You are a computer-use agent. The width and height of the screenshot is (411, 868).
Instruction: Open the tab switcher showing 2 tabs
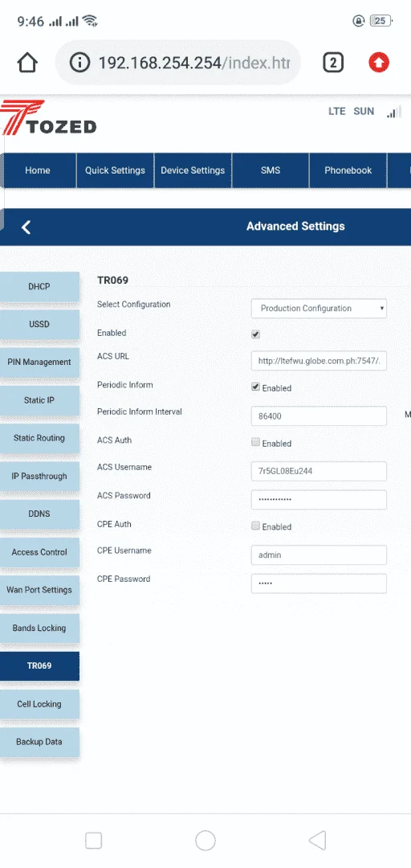(x=333, y=63)
